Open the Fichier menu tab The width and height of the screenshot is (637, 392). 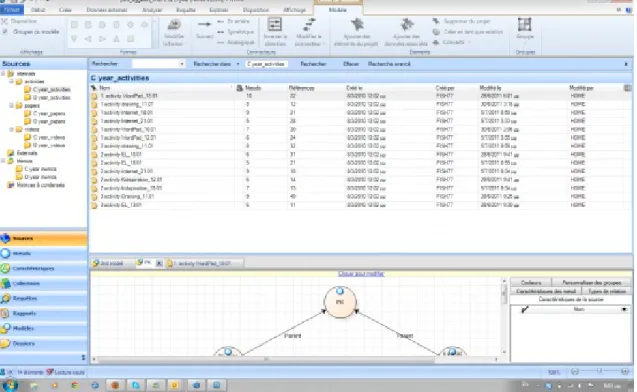(12, 9)
